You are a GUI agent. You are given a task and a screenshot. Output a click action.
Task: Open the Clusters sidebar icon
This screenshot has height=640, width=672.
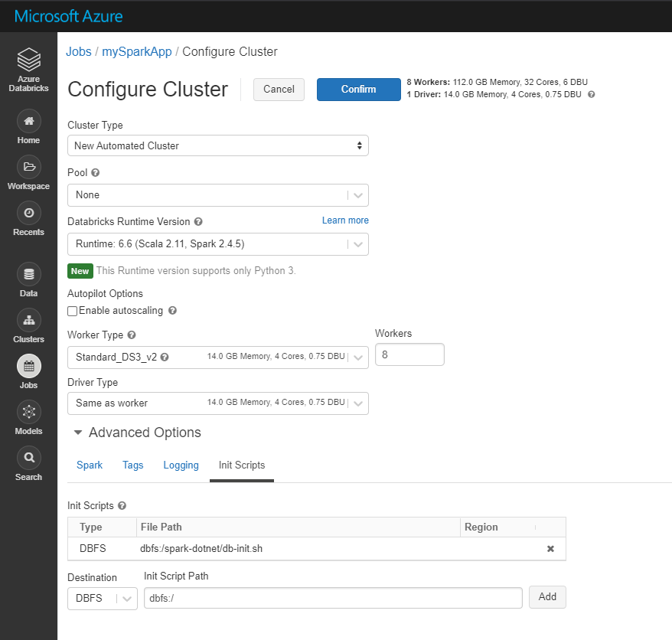(29, 320)
